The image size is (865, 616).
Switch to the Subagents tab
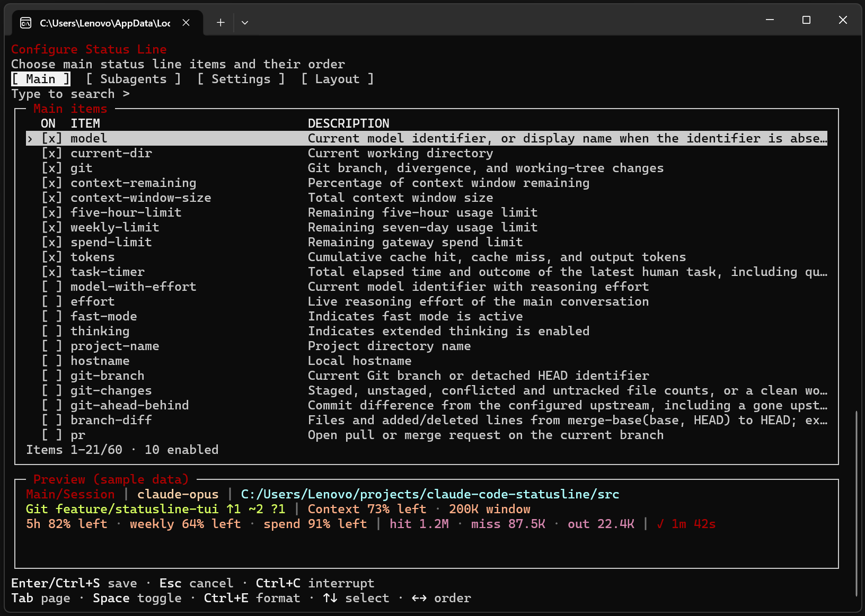coord(133,79)
